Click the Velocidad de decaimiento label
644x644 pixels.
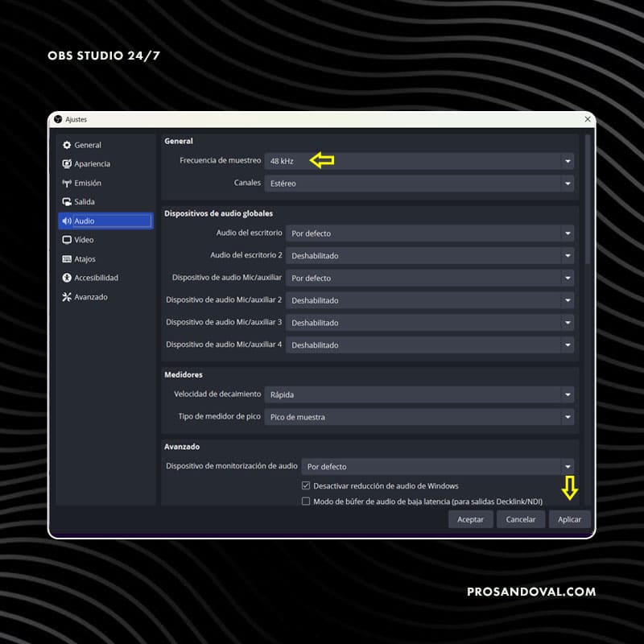(217, 394)
